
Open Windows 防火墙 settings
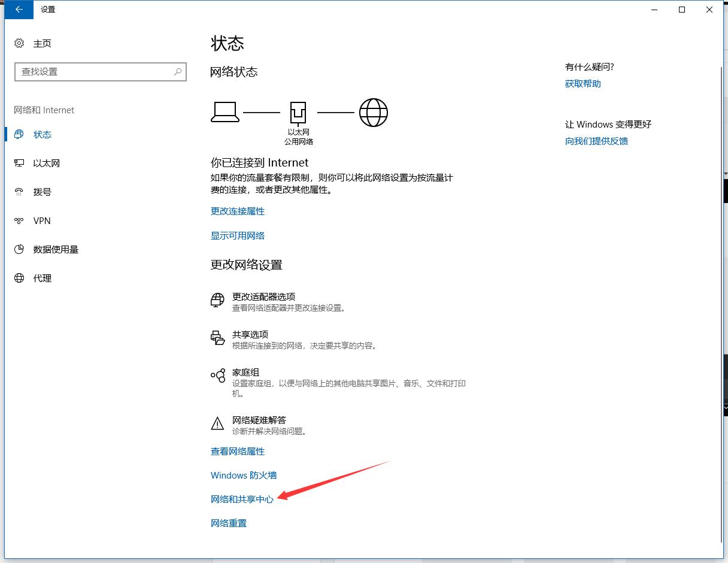pyautogui.click(x=243, y=475)
